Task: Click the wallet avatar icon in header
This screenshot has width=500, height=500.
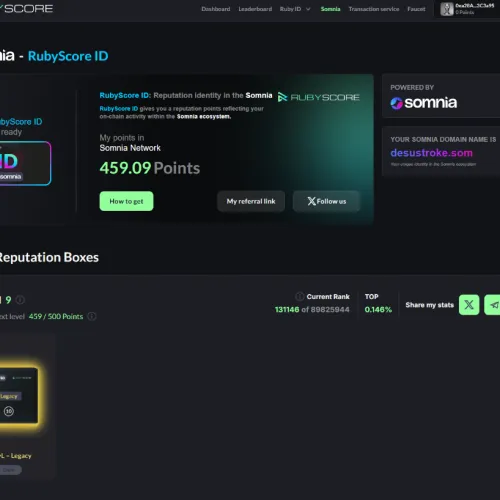Action: 447,9
